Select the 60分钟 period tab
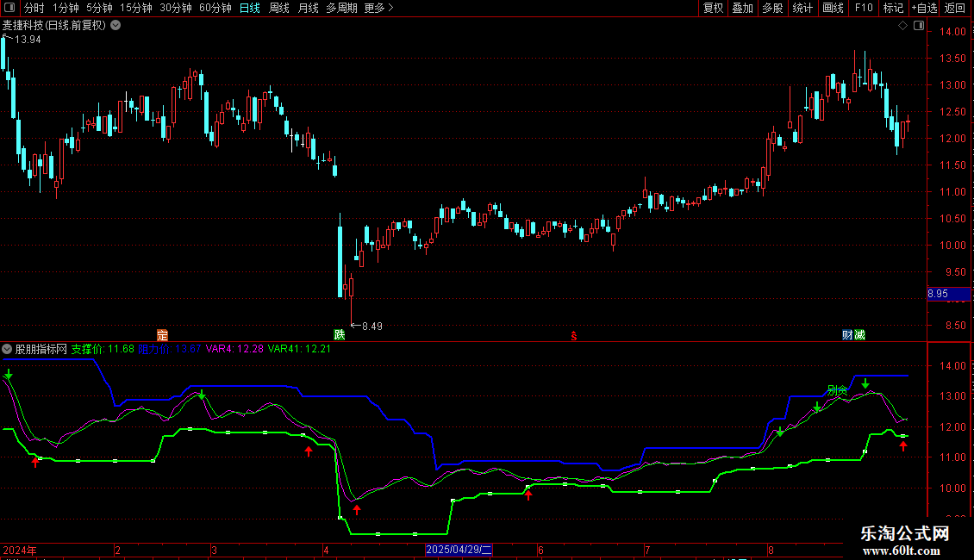This screenshot has width=974, height=560. coord(215,8)
